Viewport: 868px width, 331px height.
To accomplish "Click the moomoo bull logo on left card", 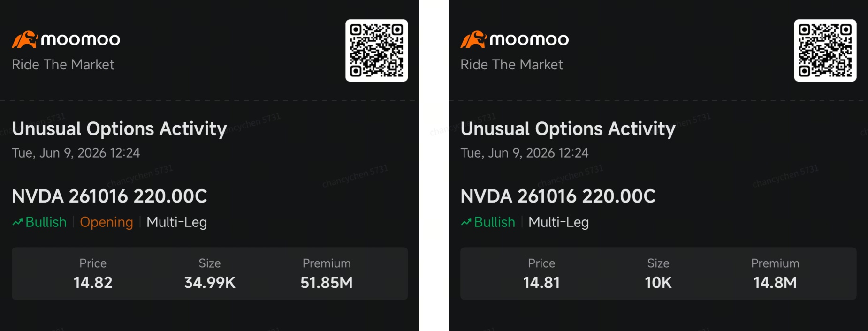I will coord(24,39).
